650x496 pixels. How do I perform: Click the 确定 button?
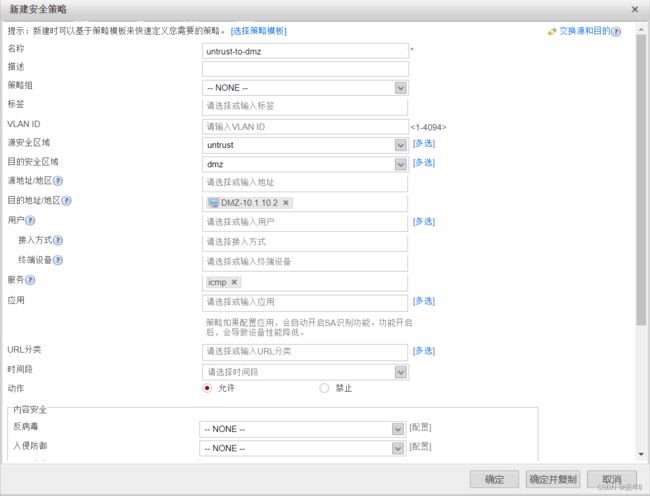(494, 479)
